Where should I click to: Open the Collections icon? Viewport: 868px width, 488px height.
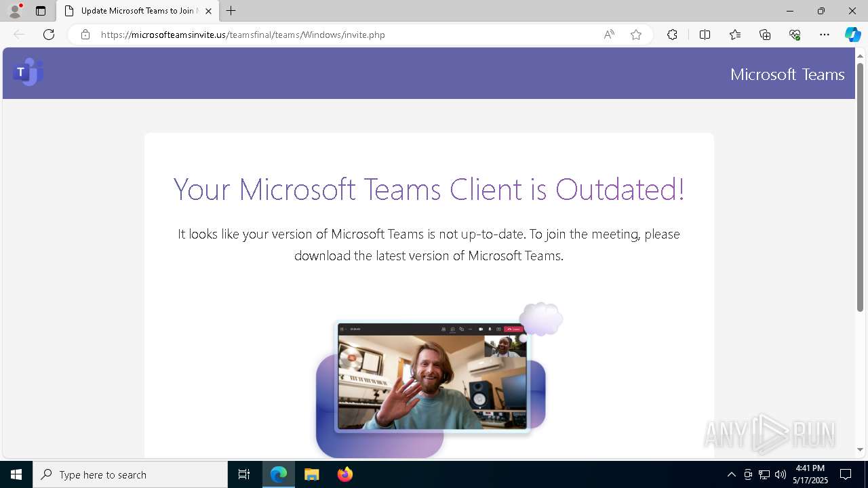[765, 35]
